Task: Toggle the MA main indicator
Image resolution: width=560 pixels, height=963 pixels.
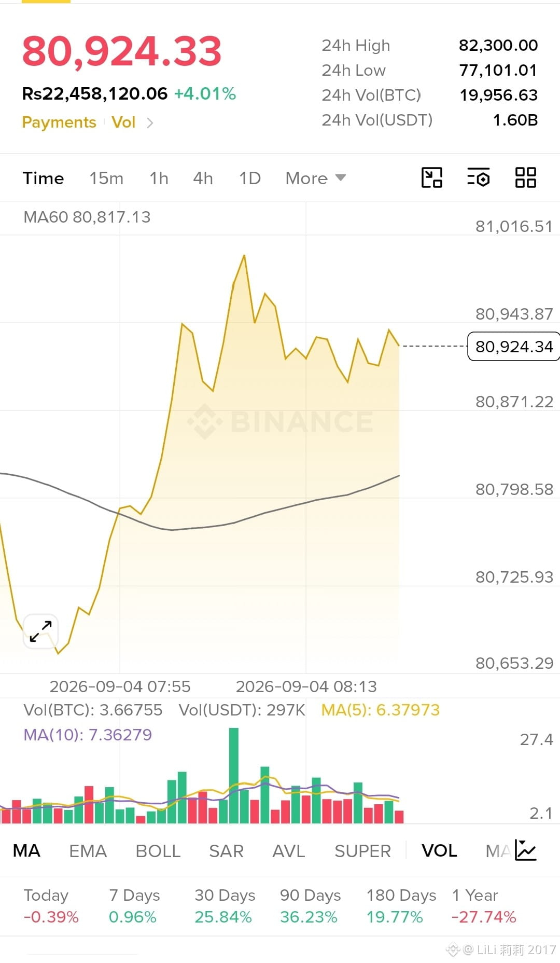Action: point(26,850)
